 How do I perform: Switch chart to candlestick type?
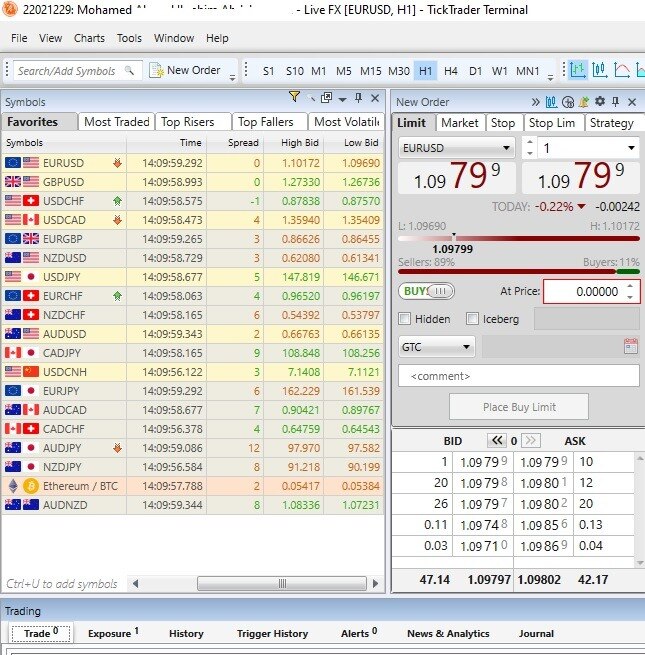(599, 70)
